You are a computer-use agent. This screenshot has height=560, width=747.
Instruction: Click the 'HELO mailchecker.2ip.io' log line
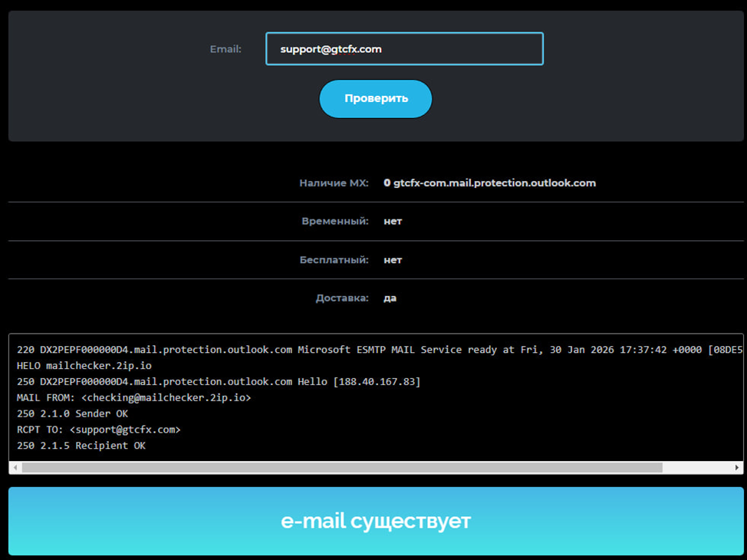pyautogui.click(x=84, y=366)
